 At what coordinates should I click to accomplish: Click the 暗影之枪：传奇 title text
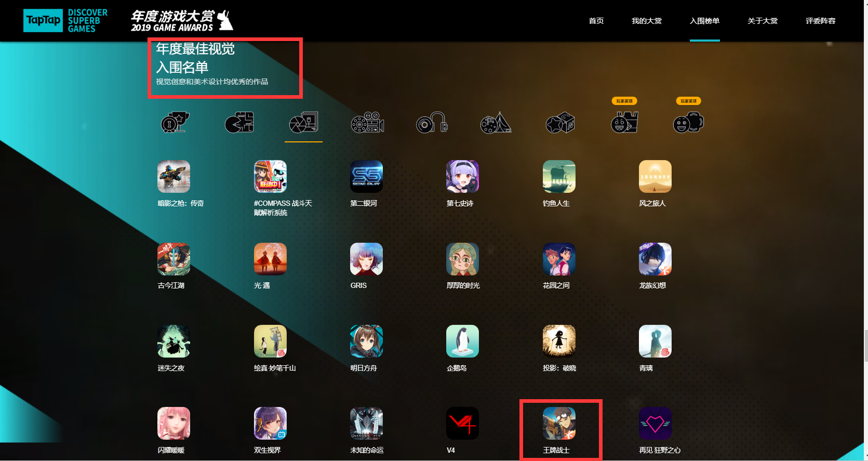[x=181, y=203]
